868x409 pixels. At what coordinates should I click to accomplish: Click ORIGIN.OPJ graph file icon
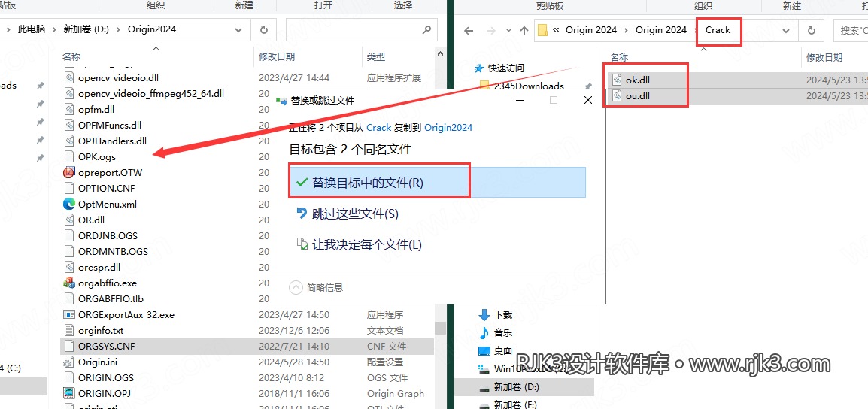[68, 393]
